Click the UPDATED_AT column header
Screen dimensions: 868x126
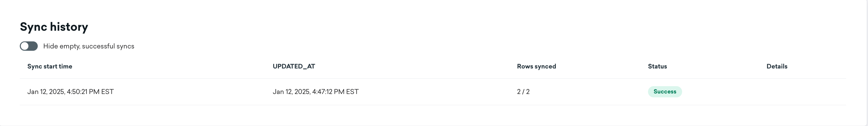coord(294,66)
